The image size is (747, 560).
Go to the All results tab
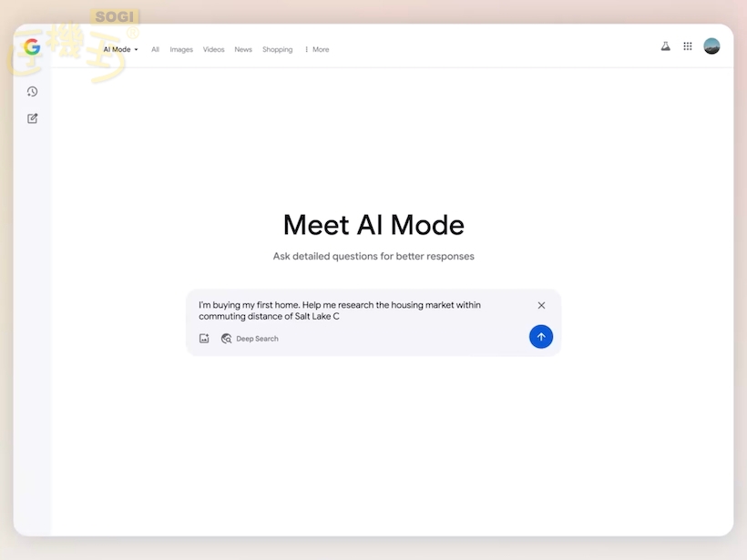pos(155,49)
